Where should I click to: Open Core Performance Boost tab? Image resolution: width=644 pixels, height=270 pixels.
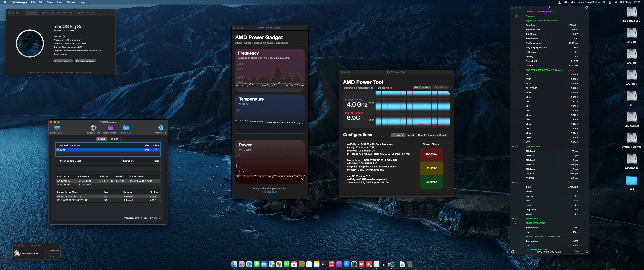[x=432, y=135]
